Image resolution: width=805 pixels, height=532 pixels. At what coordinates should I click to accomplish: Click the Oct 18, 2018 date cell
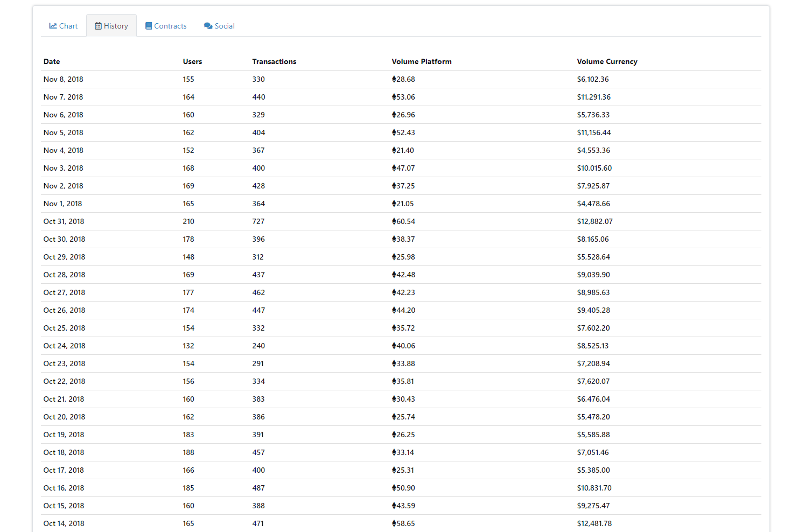pos(64,452)
